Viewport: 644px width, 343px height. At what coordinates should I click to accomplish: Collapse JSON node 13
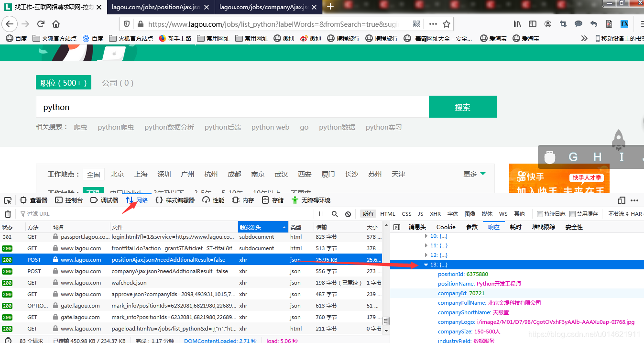click(x=426, y=265)
